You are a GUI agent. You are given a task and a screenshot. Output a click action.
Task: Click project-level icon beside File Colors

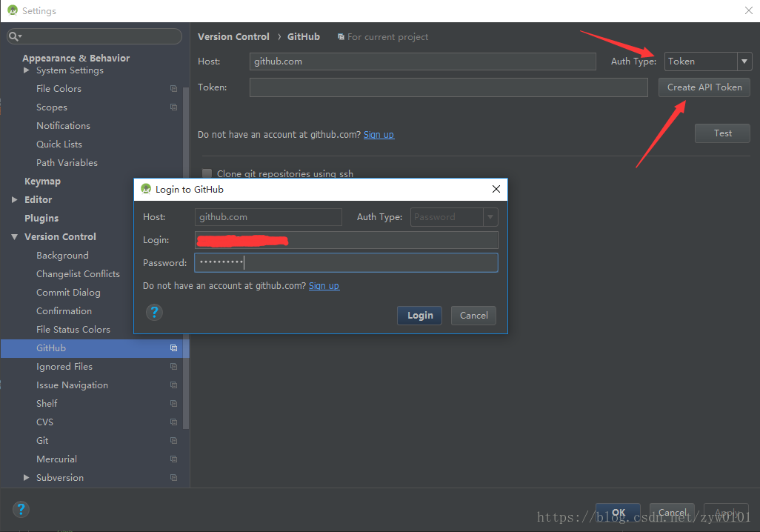point(173,89)
